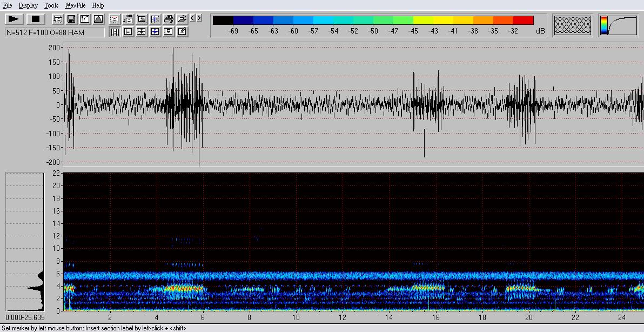The width and height of the screenshot is (644, 332).
Task: Click the left arrow to go back
Action: click(x=192, y=18)
